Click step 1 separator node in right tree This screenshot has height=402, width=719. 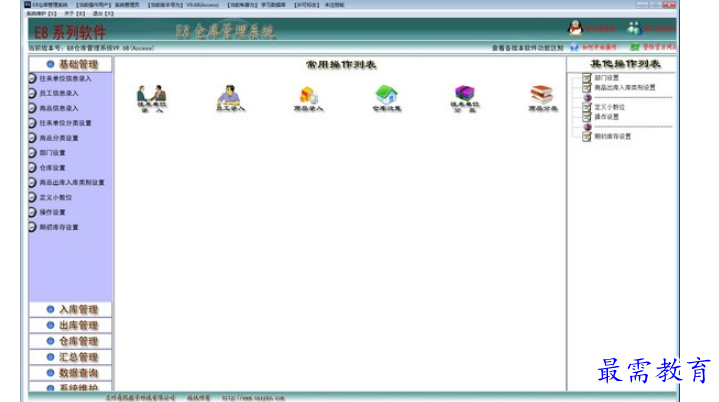pyautogui.click(x=587, y=97)
